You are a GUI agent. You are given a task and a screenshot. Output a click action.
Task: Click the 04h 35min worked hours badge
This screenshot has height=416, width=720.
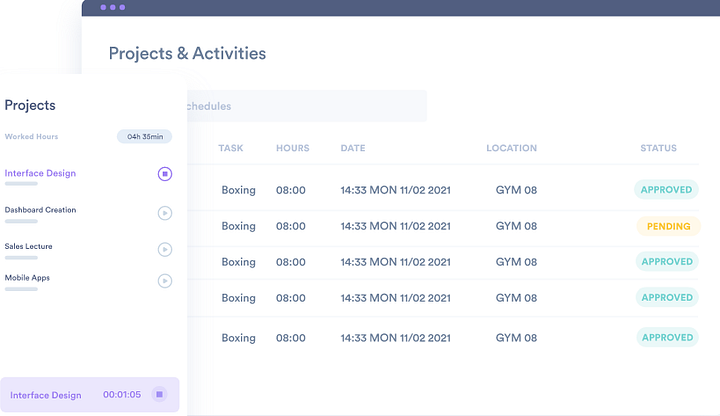(145, 136)
